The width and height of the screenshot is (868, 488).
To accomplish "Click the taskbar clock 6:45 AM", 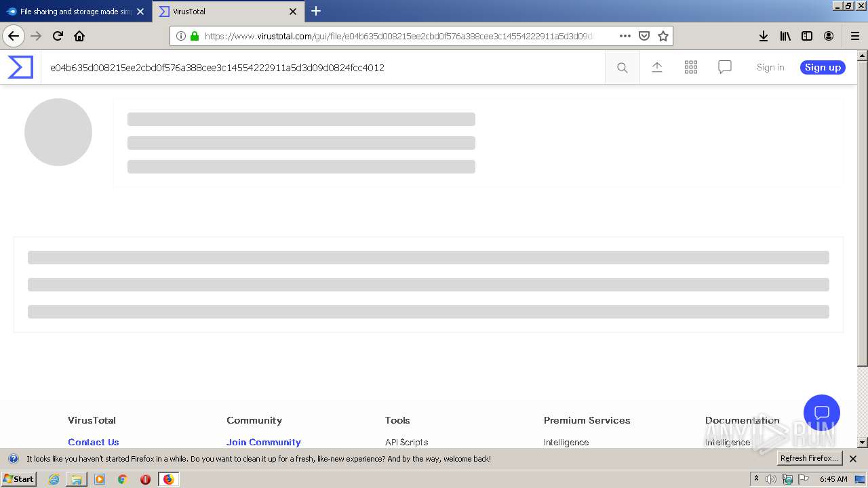I will (833, 479).
